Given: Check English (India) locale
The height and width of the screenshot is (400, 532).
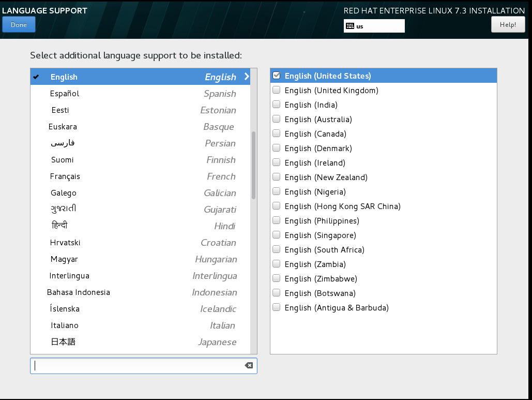Looking at the screenshot, I should [x=277, y=105].
